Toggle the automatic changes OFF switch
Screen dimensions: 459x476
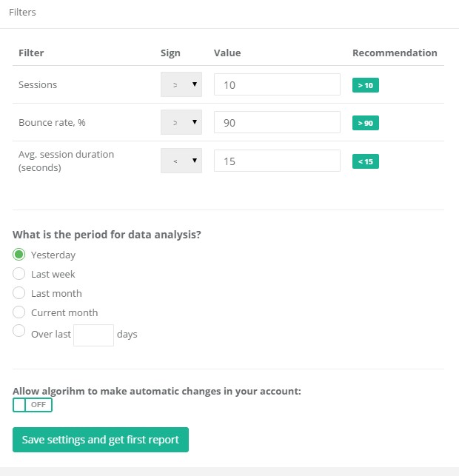tap(33, 405)
